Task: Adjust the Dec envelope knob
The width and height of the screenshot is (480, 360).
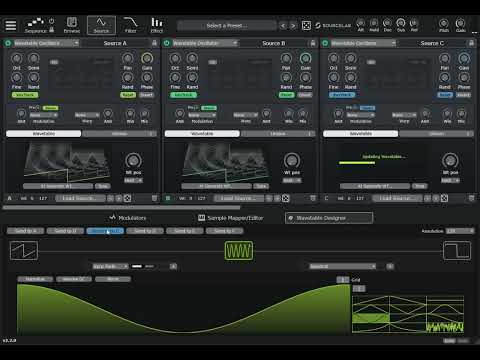Action: click(387, 23)
